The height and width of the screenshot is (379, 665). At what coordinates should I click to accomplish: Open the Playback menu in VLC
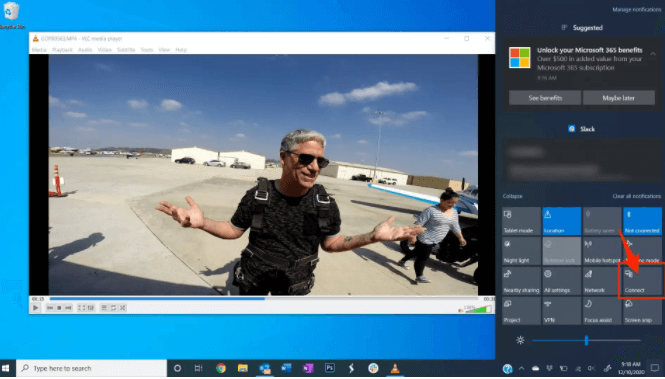[x=62, y=50]
